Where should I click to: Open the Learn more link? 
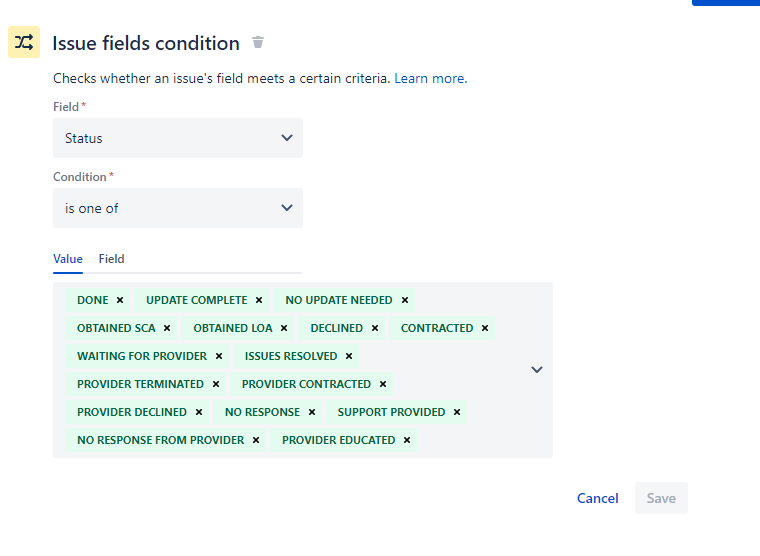[430, 79]
